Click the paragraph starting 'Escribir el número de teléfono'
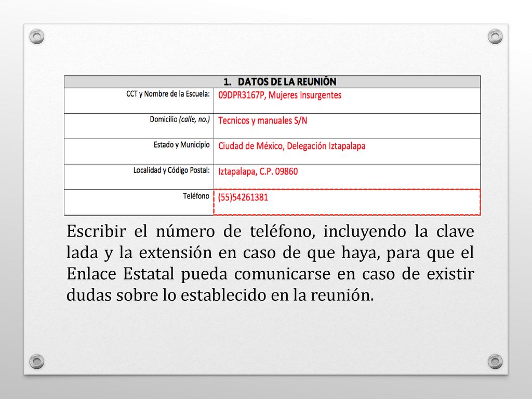532x399 pixels. (270, 263)
